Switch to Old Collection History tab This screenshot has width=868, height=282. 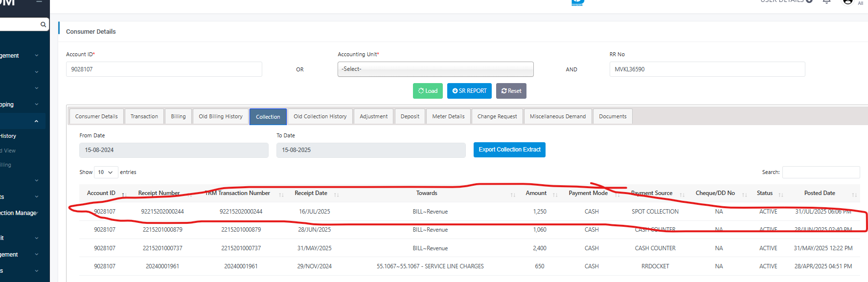pyautogui.click(x=320, y=117)
